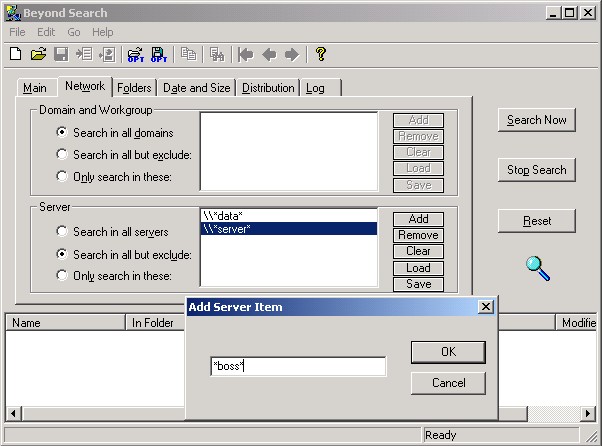Open the File menu
Screen dimensions: 602x446
pos(17,32)
